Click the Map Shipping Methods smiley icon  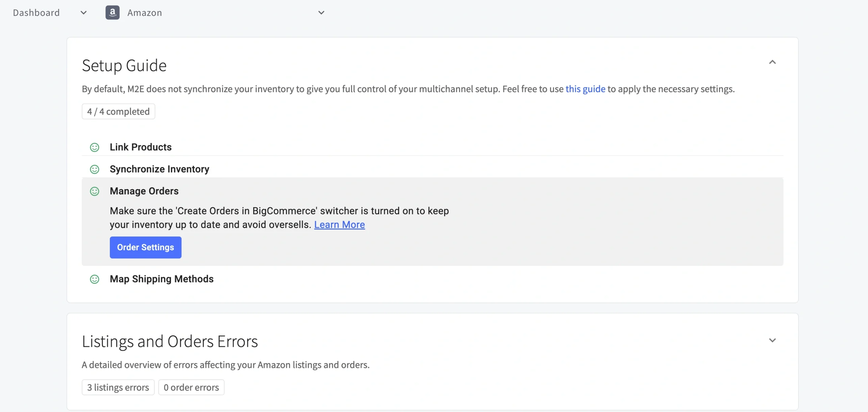94,279
